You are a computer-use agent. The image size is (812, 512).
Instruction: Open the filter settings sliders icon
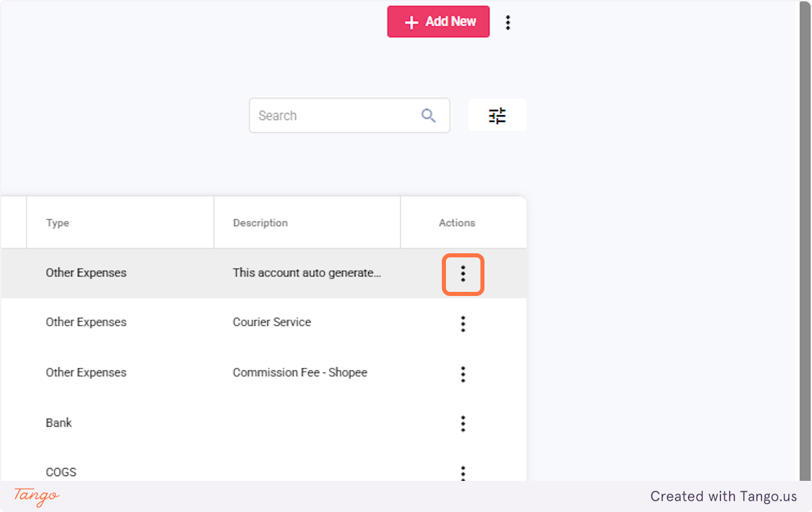tap(497, 116)
